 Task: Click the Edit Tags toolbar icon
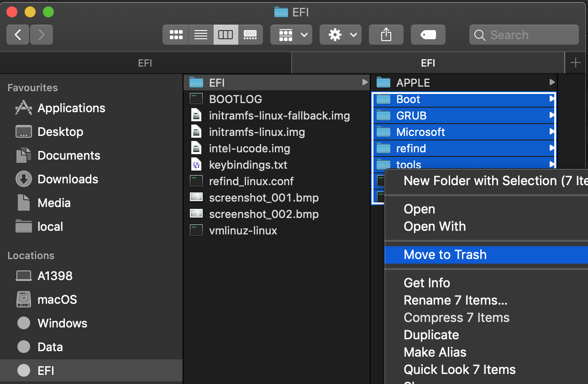tap(428, 35)
